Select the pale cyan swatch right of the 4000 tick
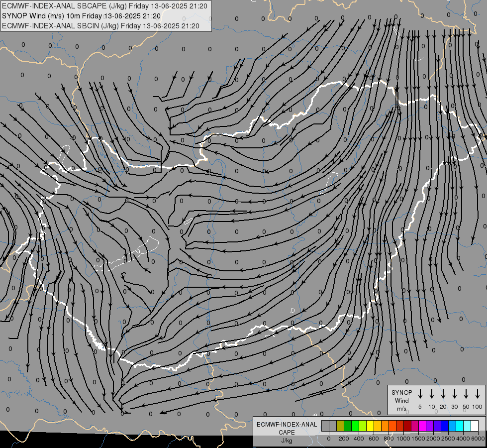This screenshot has width=487, height=448. click(x=467, y=426)
